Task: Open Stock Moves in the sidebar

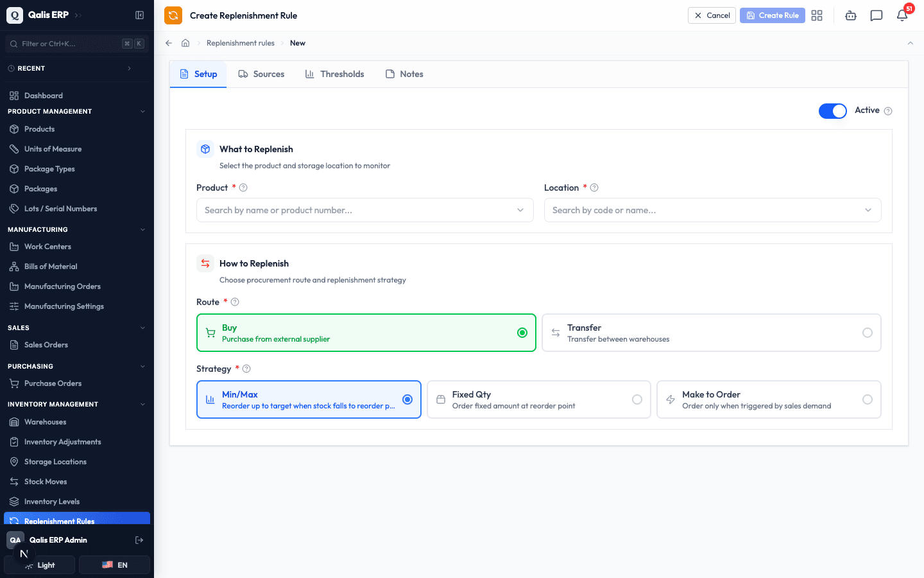Action: tap(77, 482)
